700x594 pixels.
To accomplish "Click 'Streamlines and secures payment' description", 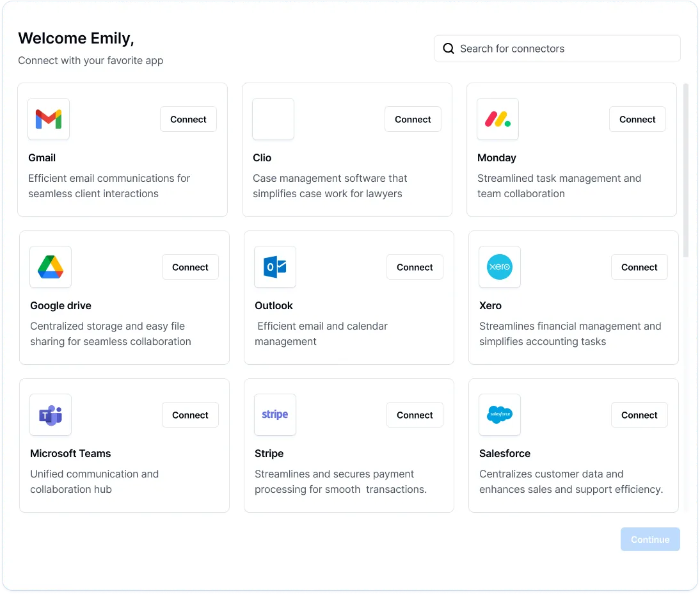I will click(340, 481).
